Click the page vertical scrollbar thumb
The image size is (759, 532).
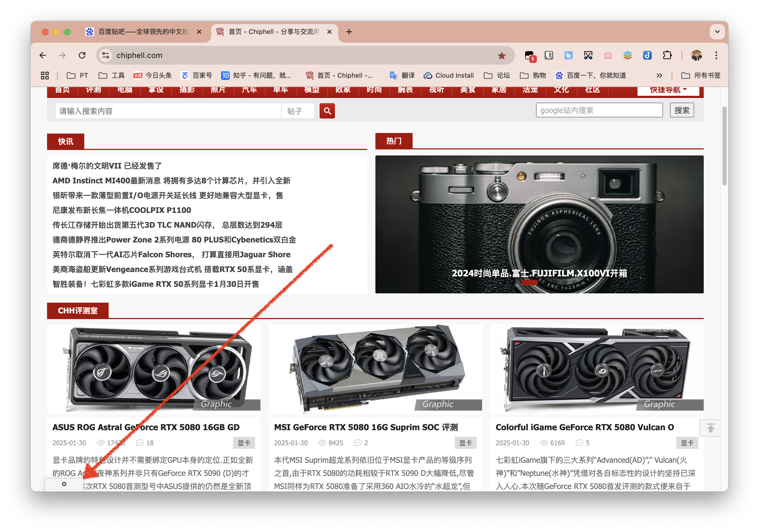pyautogui.click(x=725, y=146)
